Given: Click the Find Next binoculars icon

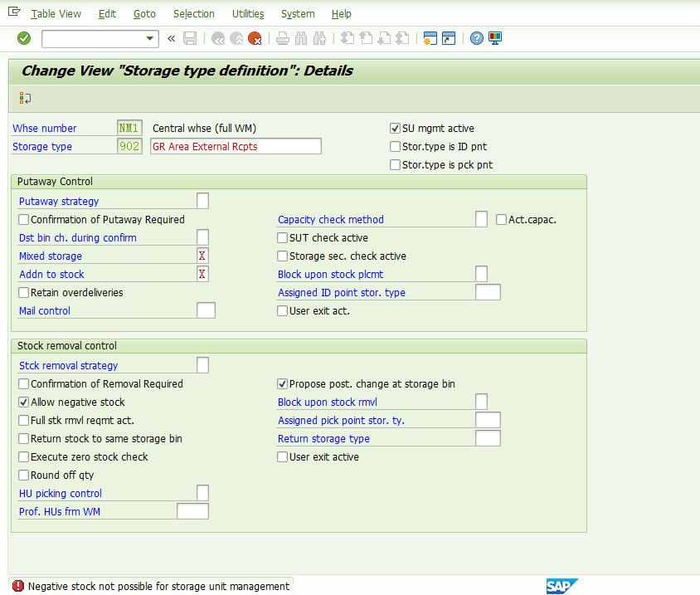Looking at the screenshot, I should [x=319, y=38].
